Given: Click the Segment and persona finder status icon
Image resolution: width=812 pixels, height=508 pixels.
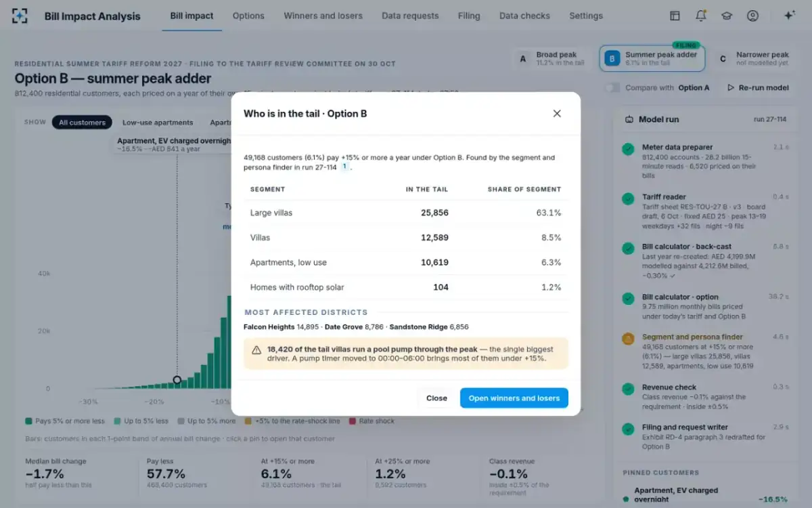Looking at the screenshot, I should [629, 338].
